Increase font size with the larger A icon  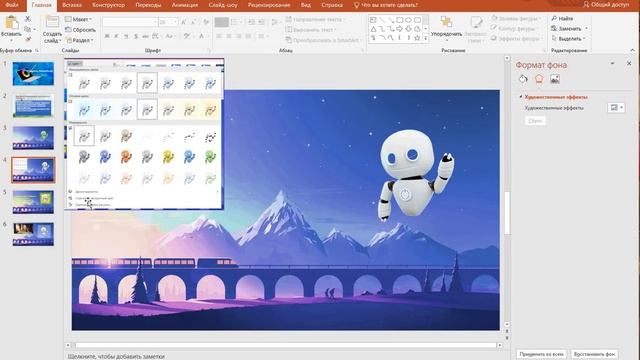(184, 22)
